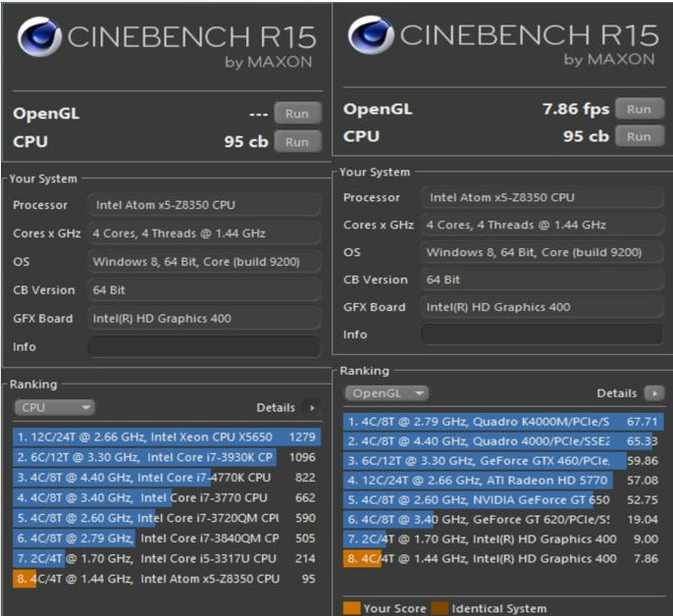This screenshot has height=616, width=673.
Task: Select Intel Core i7-3720QM ranking row
Action: pos(167,518)
